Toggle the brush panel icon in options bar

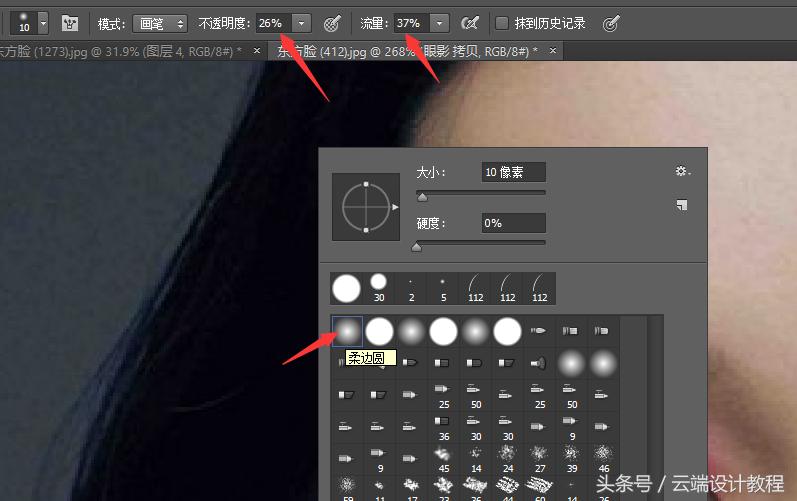[x=70, y=23]
